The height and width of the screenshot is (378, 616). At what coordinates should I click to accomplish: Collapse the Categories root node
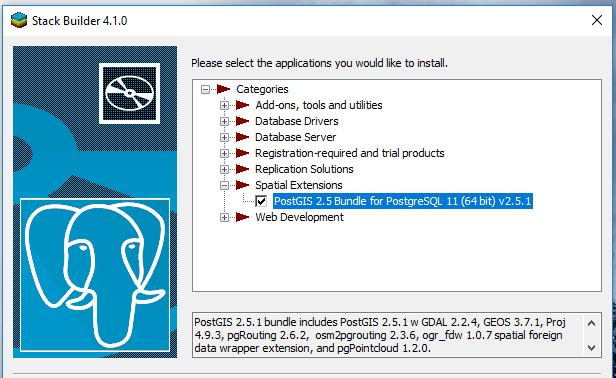pos(205,90)
